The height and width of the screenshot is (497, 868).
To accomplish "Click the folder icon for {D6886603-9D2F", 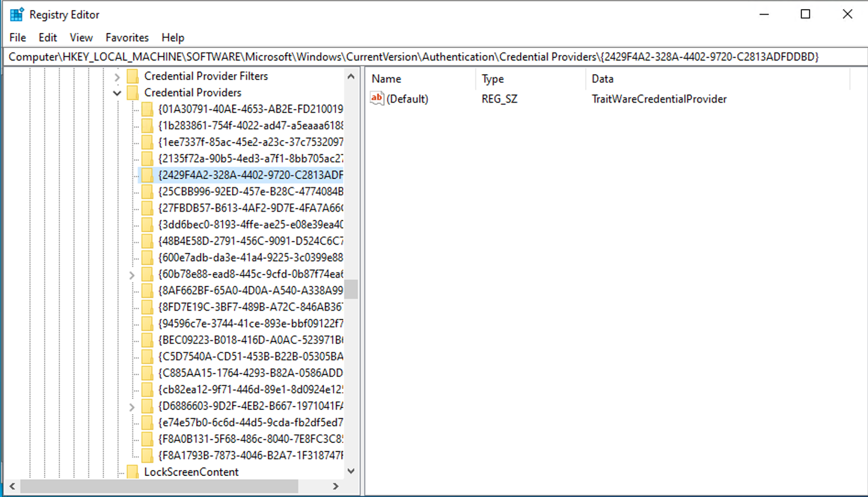I will [147, 406].
